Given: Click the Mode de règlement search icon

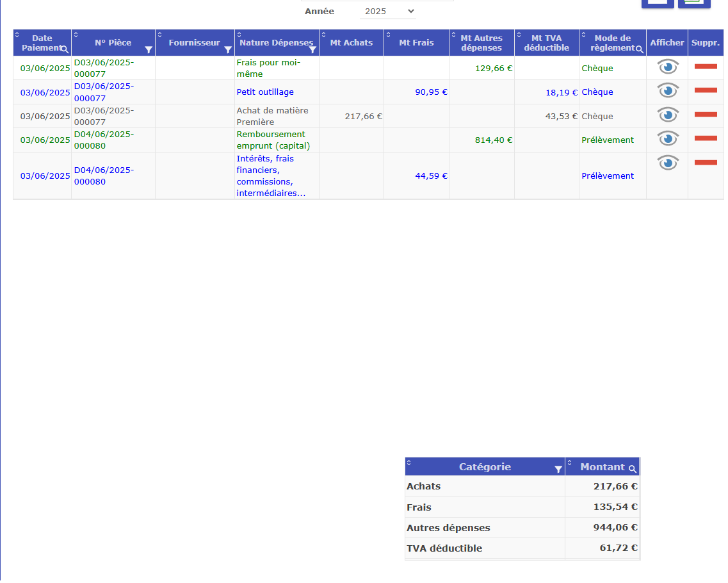Looking at the screenshot, I should [639, 49].
